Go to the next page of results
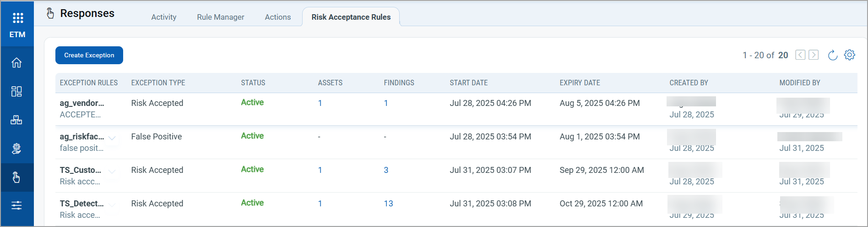This screenshot has height=227, width=868. pyautogui.click(x=814, y=55)
